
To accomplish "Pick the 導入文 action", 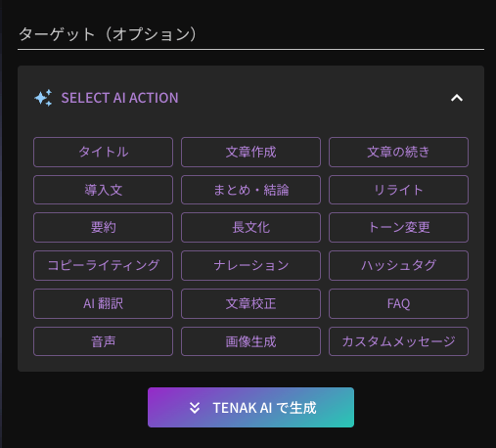I will [x=103, y=190].
